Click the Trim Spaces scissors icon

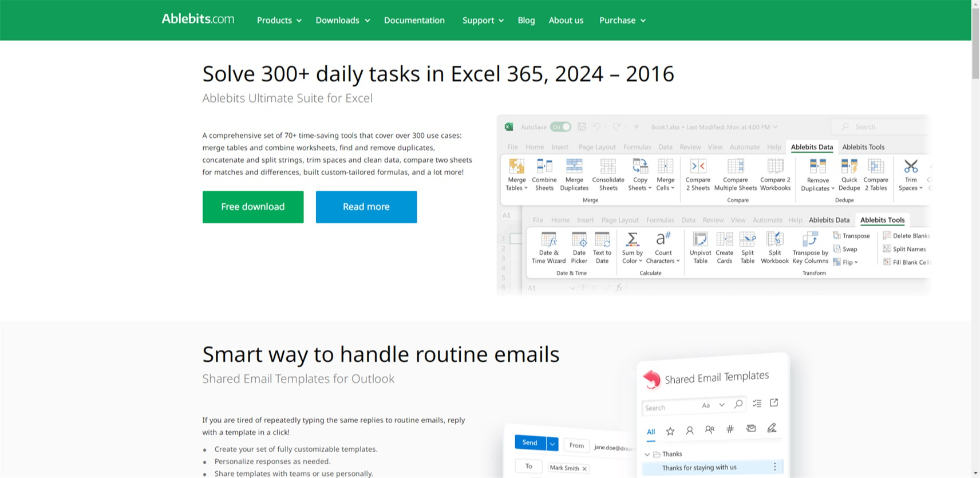pyautogui.click(x=910, y=167)
